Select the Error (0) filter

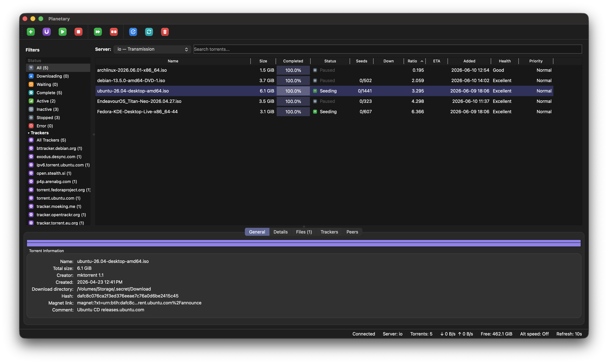point(58,126)
